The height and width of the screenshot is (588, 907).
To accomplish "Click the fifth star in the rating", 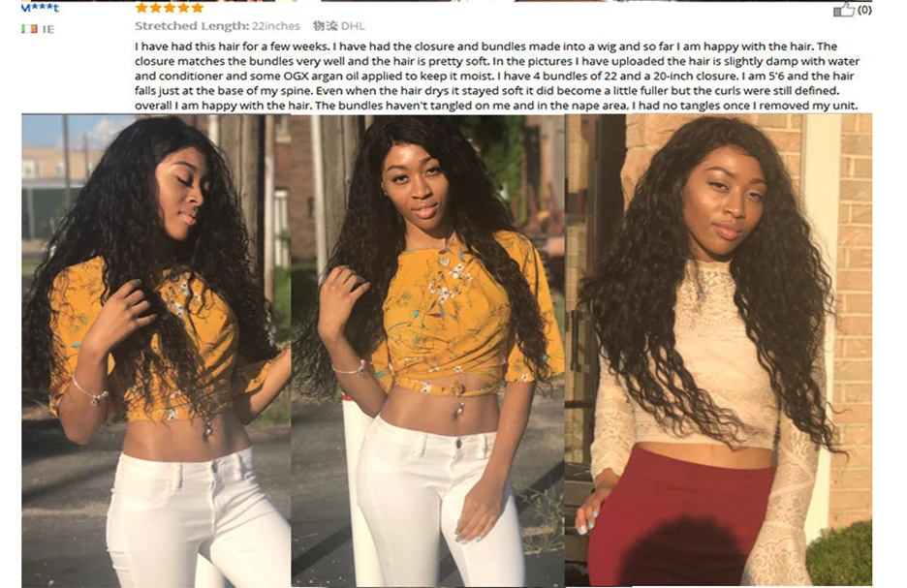I will pos(197,8).
